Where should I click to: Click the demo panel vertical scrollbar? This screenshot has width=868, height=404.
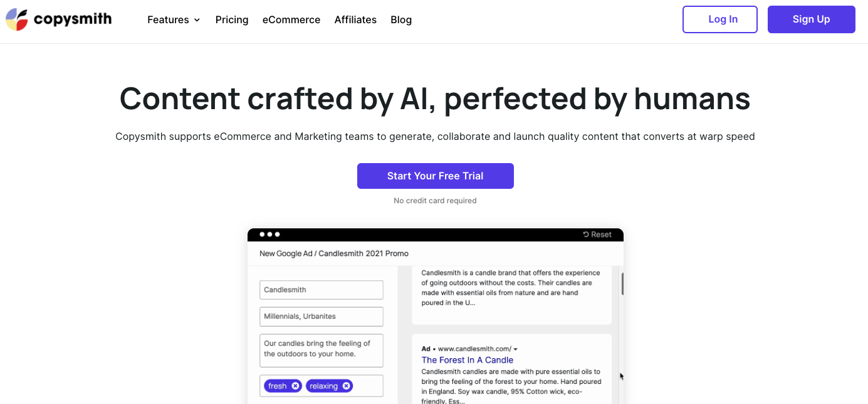622,284
